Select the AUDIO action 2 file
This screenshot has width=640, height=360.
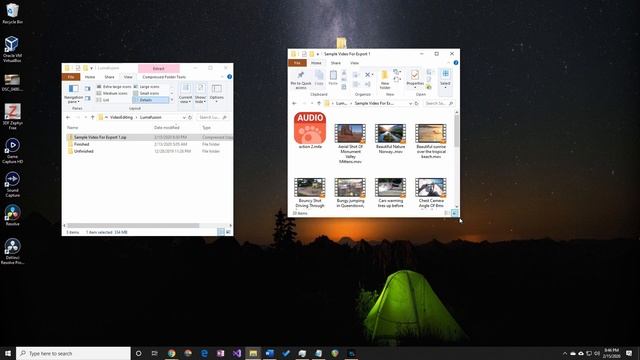point(310,131)
